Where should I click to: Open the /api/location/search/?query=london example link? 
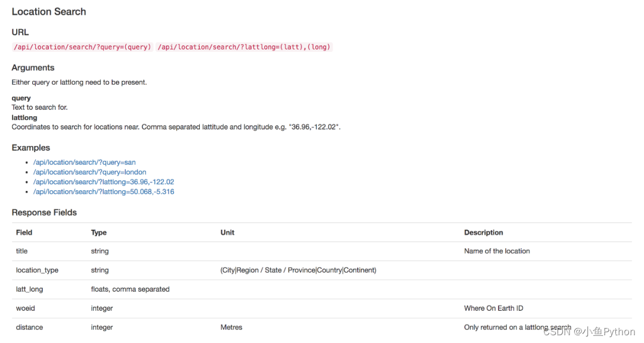coord(89,172)
